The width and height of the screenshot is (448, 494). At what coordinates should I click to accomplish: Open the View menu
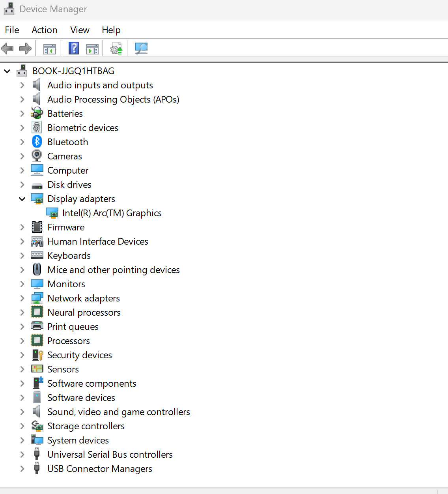pos(80,30)
